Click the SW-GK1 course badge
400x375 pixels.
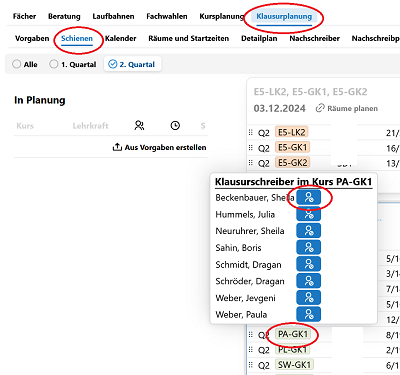[294, 365]
